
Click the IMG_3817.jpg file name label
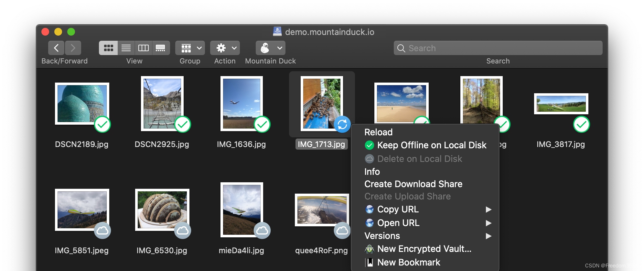pyautogui.click(x=561, y=144)
